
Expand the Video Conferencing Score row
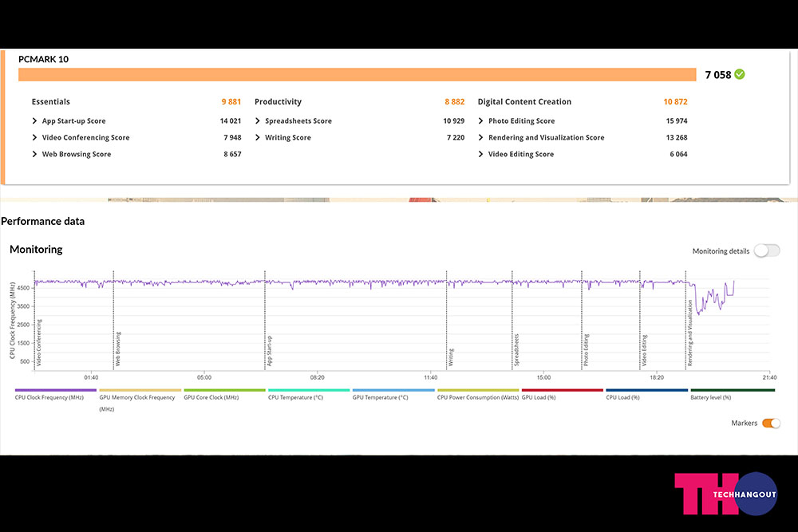tap(34, 137)
